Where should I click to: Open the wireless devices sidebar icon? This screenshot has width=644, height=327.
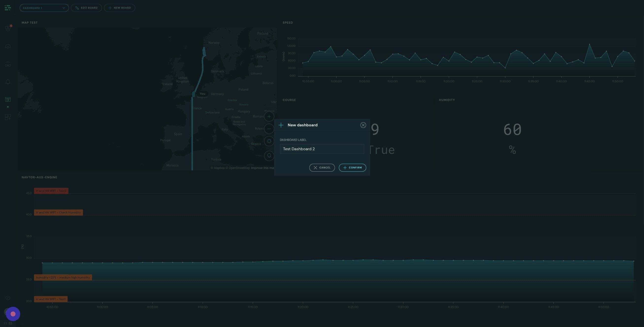click(8, 65)
